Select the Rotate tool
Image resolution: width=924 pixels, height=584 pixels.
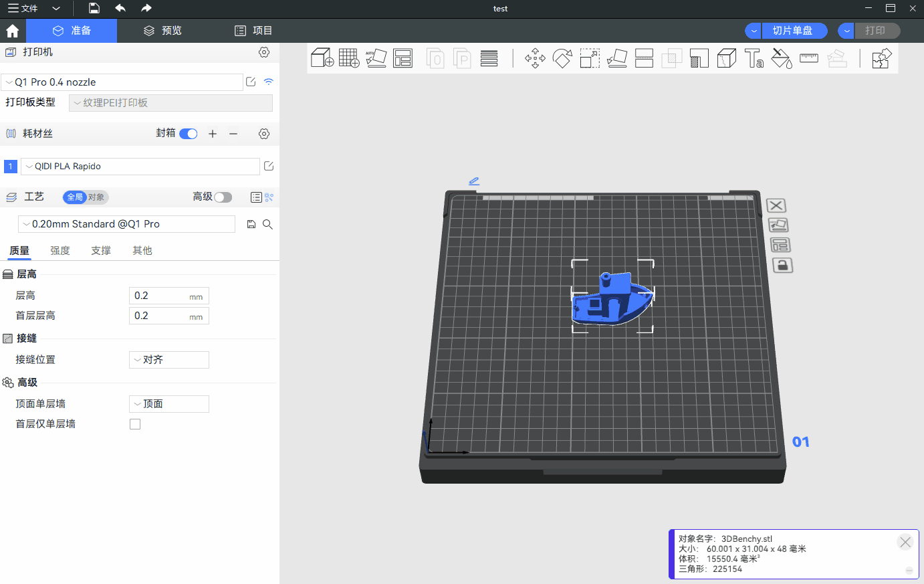pos(562,58)
